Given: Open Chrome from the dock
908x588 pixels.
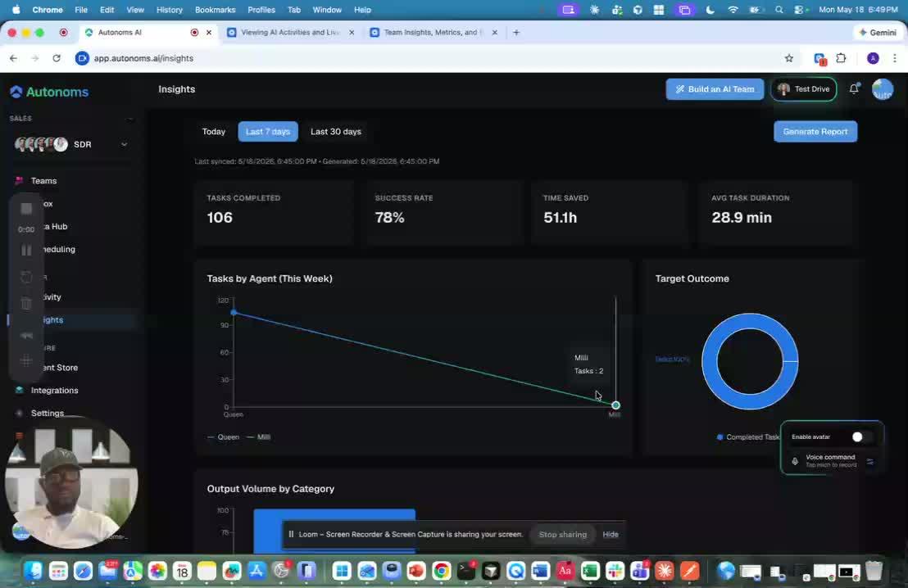Looking at the screenshot, I should (441, 572).
